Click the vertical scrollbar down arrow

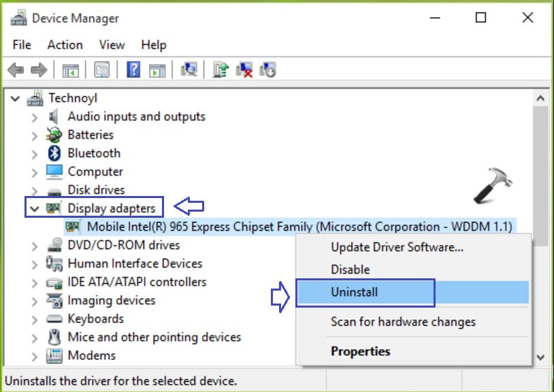click(540, 357)
